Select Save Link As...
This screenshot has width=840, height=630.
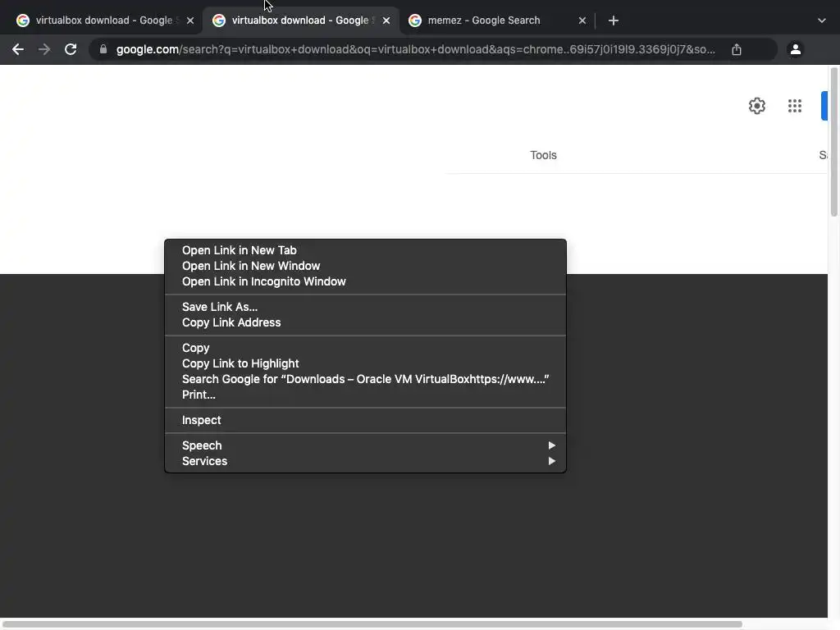365,307
